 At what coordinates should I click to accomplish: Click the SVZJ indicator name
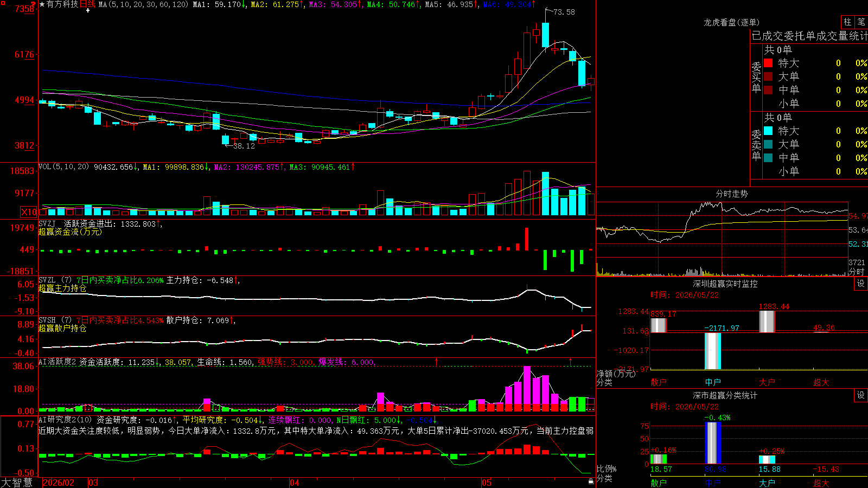pos(47,223)
